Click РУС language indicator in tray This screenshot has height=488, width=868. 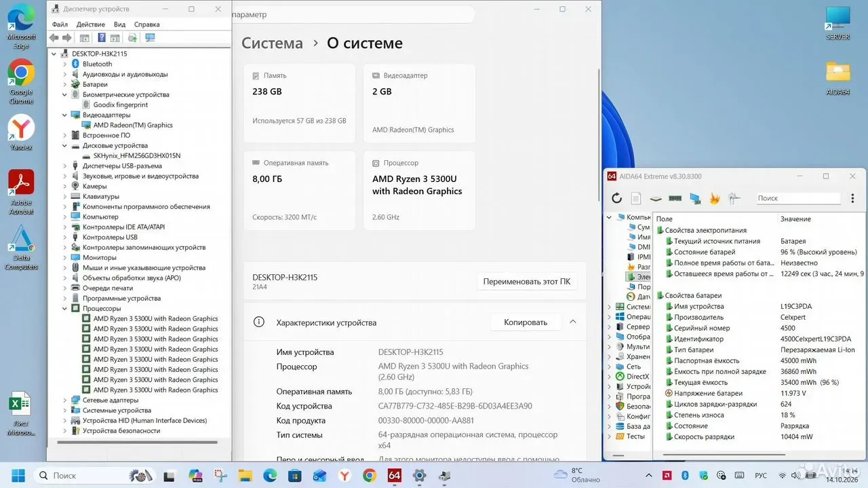point(761,475)
